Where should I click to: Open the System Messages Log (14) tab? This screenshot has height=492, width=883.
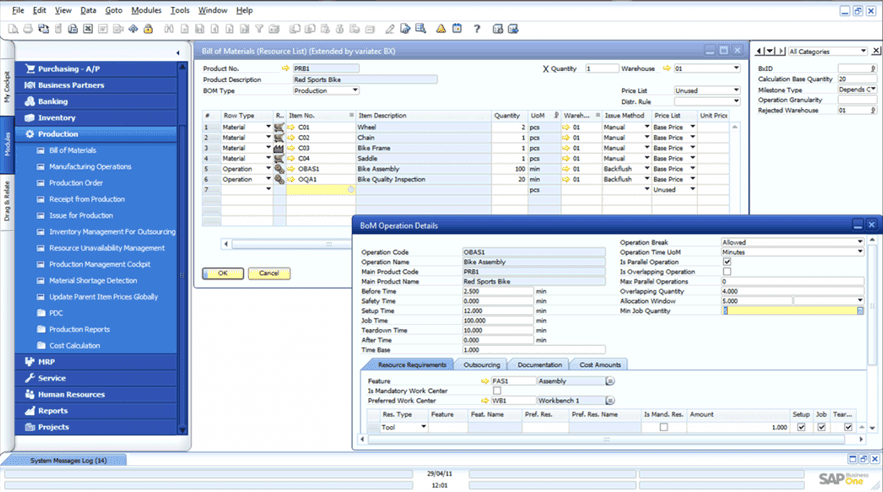point(68,460)
